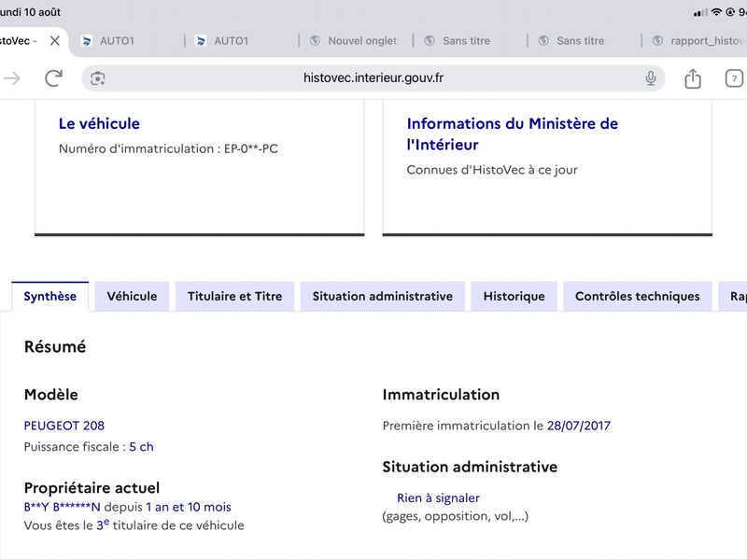Go forward with the arrow icon

point(12,78)
